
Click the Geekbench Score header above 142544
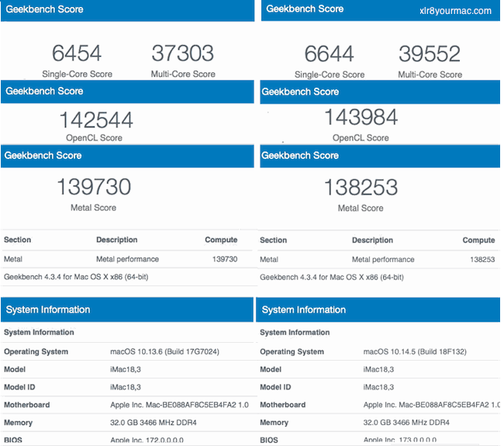tap(44, 92)
